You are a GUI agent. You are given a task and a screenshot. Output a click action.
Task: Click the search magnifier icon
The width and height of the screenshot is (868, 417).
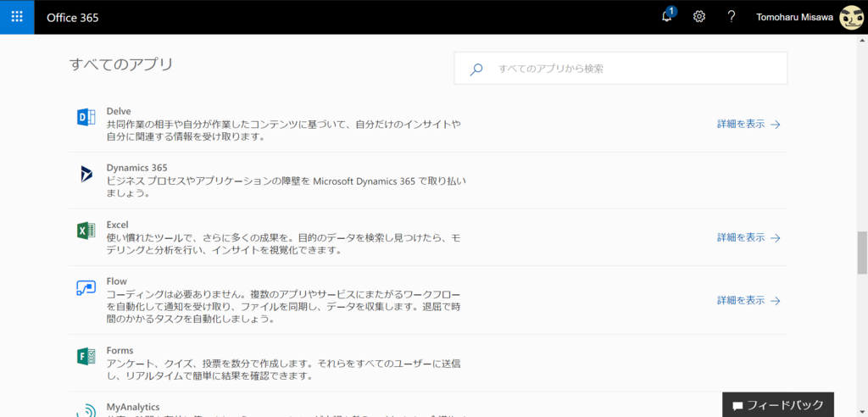click(x=476, y=69)
